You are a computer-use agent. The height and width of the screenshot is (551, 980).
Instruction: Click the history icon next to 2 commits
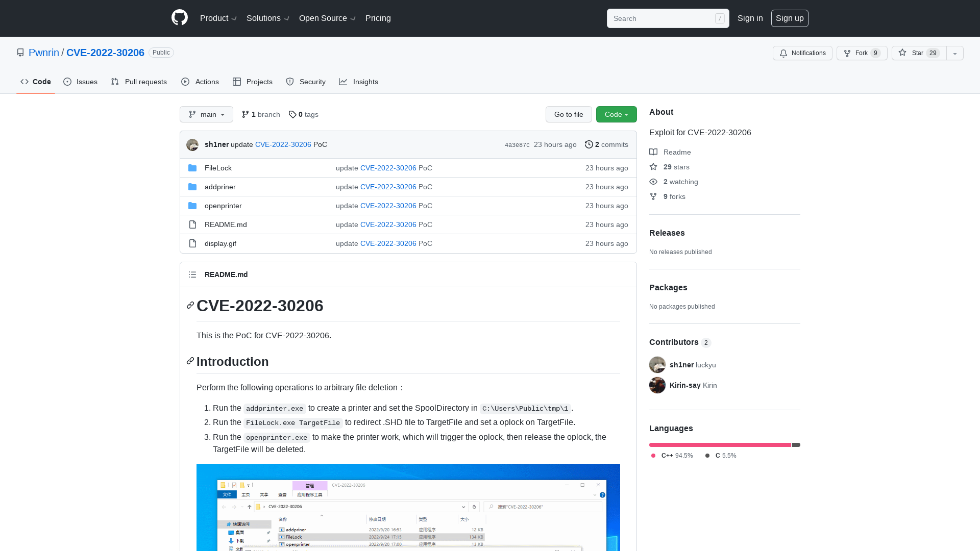click(589, 144)
